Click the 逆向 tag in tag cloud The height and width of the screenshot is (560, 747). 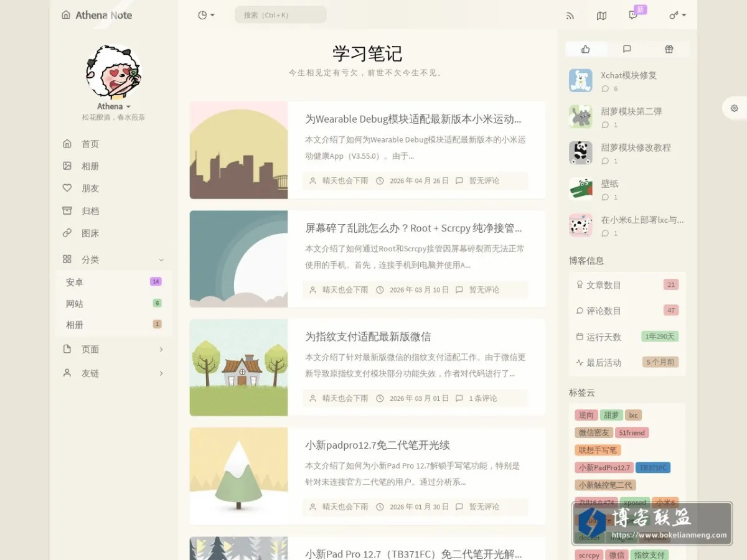pyautogui.click(x=586, y=415)
